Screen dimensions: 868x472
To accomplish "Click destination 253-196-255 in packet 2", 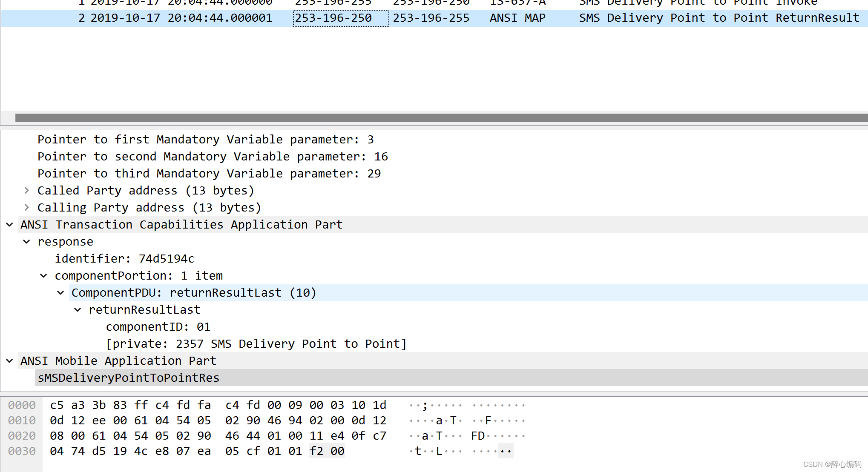I will point(431,18).
